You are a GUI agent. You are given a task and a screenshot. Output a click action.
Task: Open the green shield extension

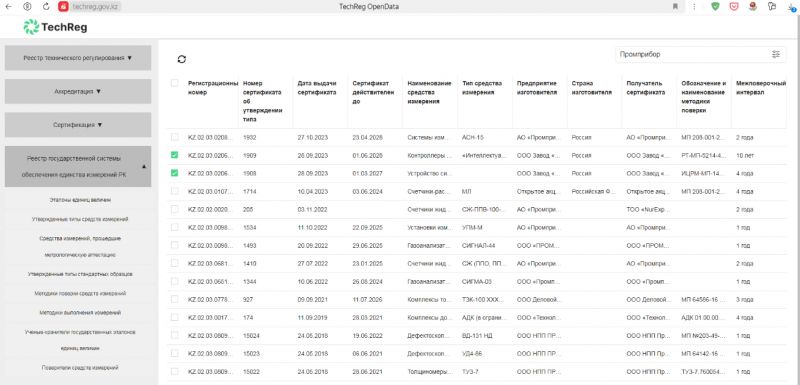(715, 7)
